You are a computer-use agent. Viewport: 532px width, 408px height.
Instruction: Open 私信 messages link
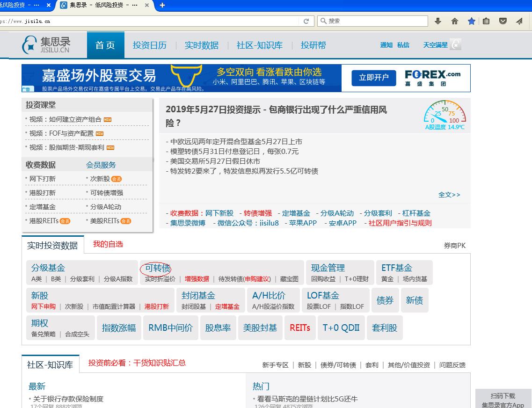(403, 45)
